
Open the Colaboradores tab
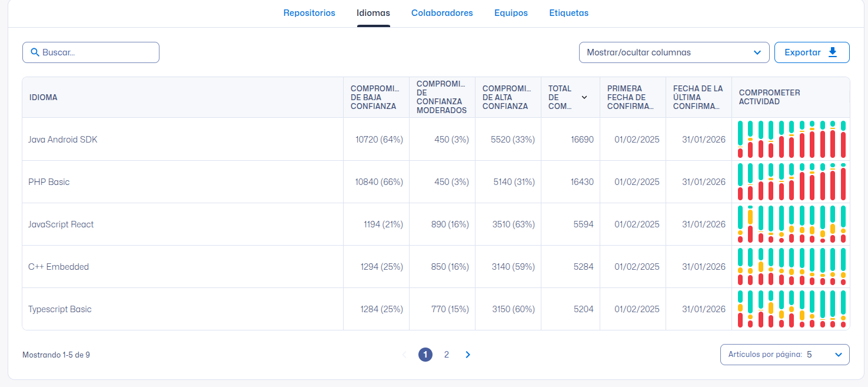(442, 13)
